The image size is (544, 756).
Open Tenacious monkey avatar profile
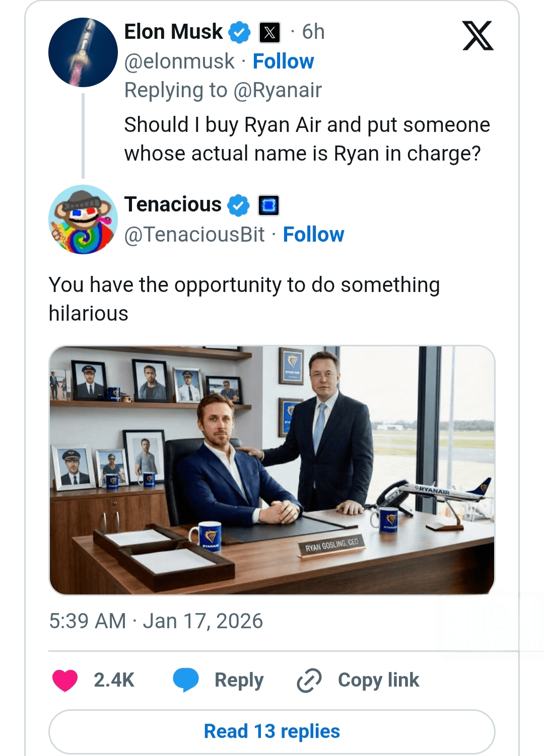83,219
